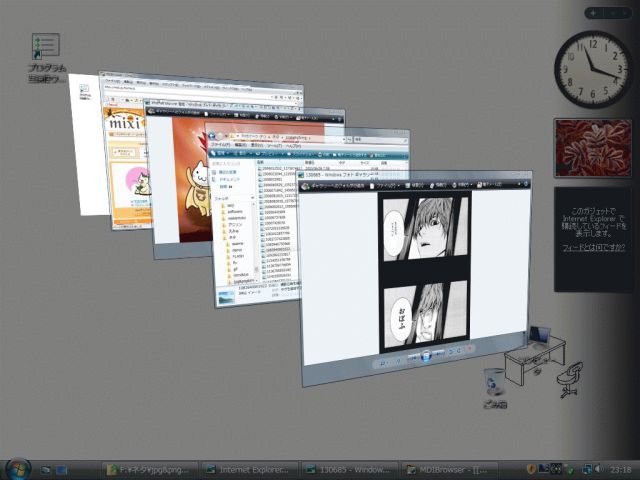Click the red delete icon in the Photo Gallery
Image resolution: width=640 pixels, height=480 pixels.
469,349
